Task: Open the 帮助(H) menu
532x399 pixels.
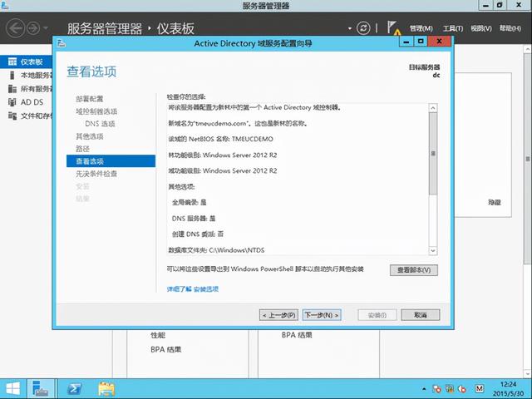Action: click(510, 28)
